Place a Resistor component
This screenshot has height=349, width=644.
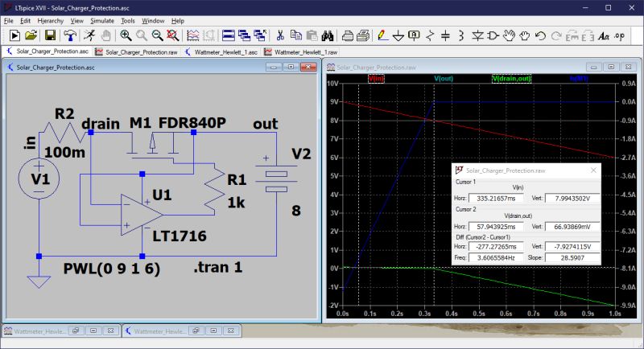pyautogui.click(x=430, y=35)
